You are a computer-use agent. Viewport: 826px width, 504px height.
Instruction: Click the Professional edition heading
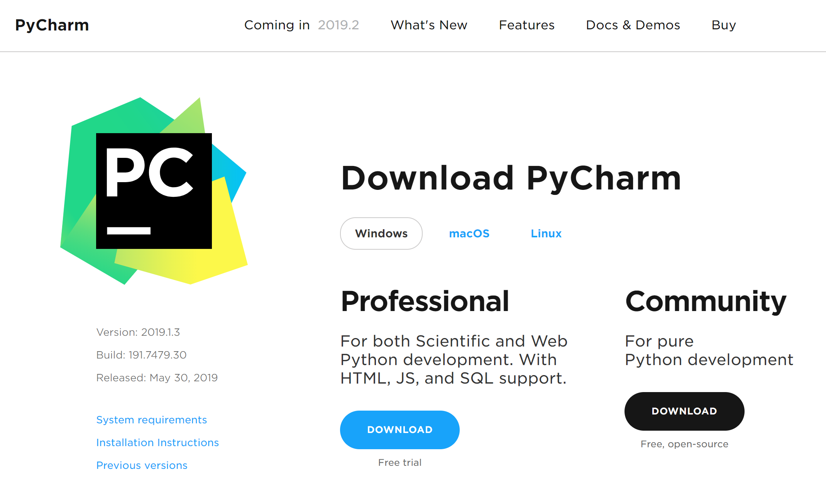(425, 301)
